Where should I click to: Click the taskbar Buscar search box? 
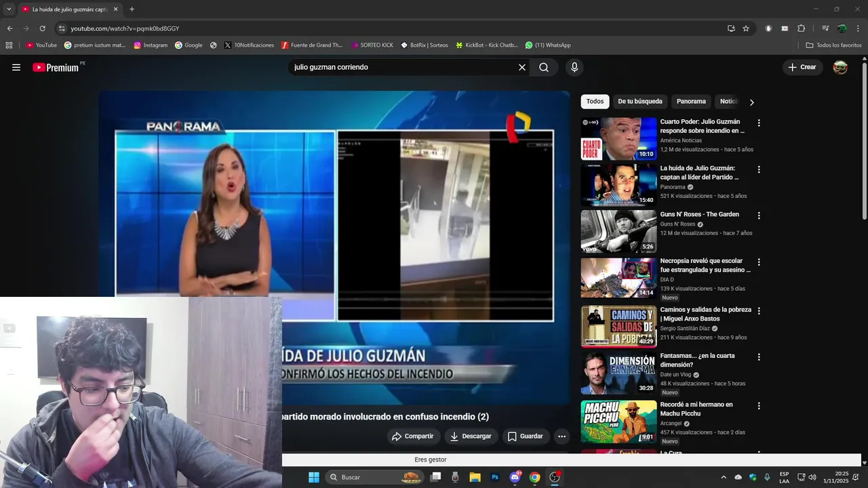click(374, 477)
